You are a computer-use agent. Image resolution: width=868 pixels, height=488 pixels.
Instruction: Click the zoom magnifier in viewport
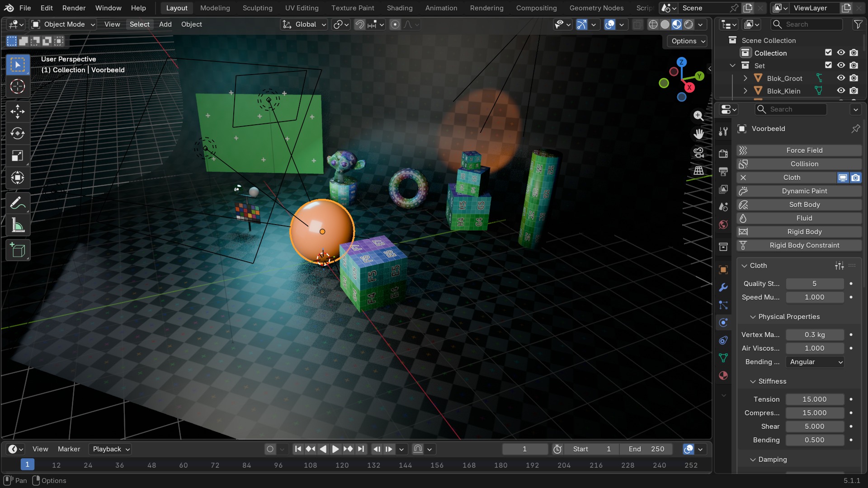pyautogui.click(x=698, y=116)
